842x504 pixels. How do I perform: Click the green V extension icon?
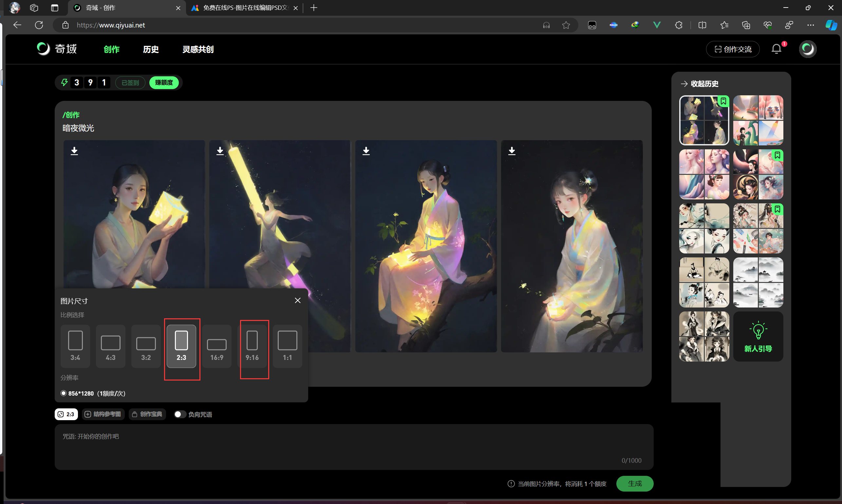[x=657, y=25]
